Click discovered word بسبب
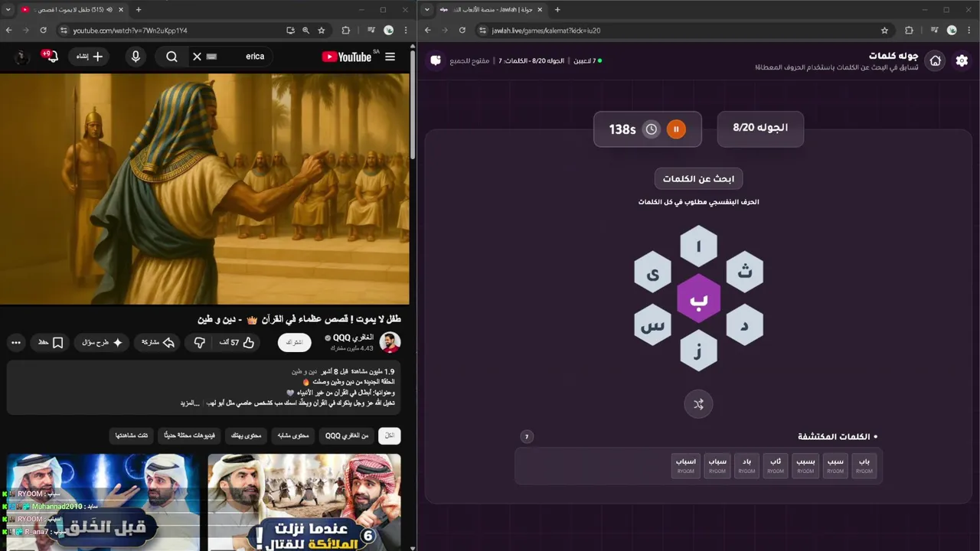This screenshot has width=980, height=551. click(x=805, y=466)
